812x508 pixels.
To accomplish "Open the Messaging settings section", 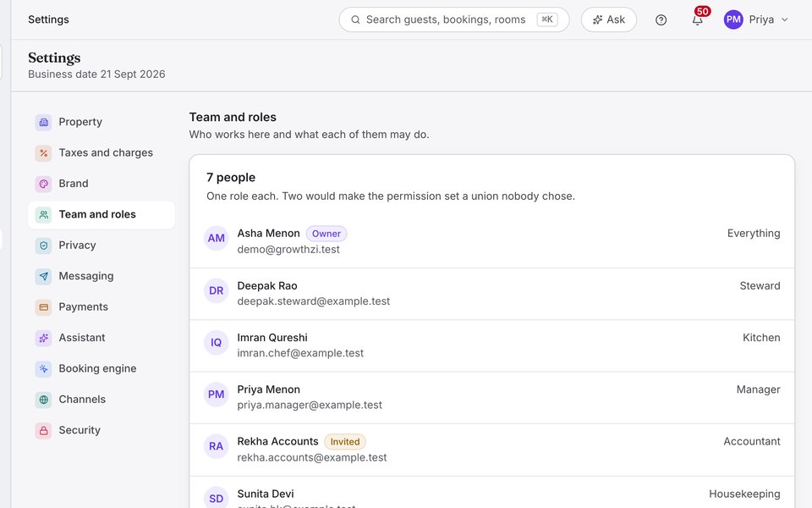I will tap(101, 276).
